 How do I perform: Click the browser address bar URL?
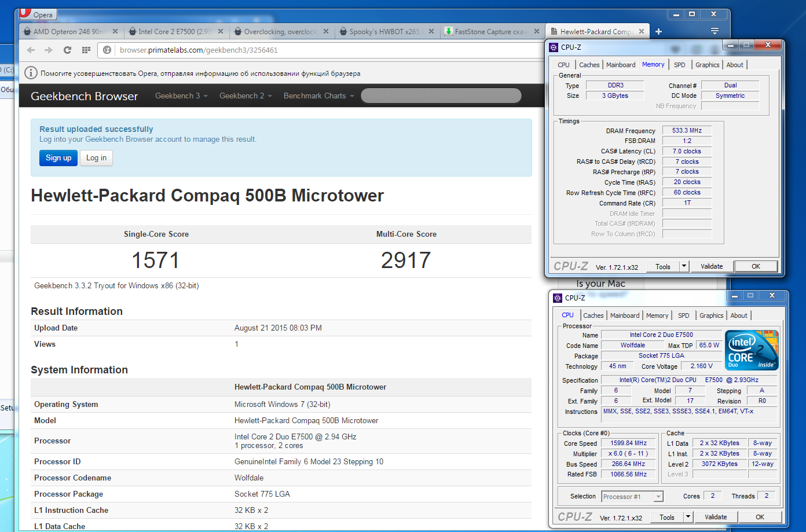click(x=199, y=50)
